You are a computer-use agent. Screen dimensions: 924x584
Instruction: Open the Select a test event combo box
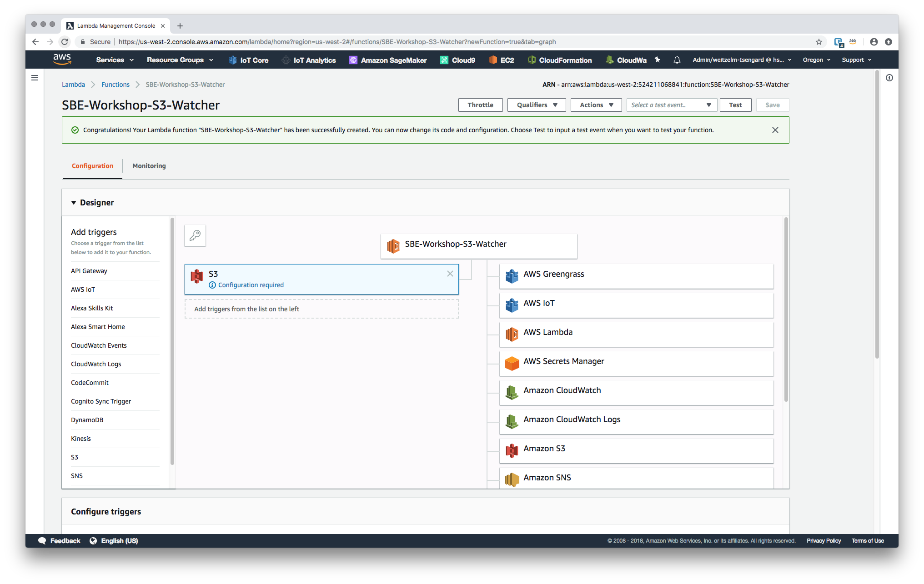click(672, 105)
